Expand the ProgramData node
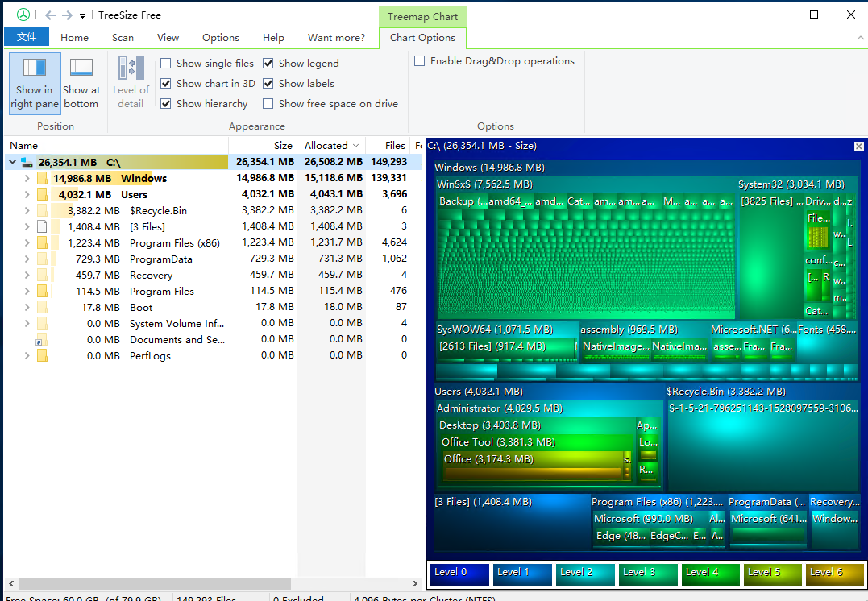Image resolution: width=868 pixels, height=601 pixels. (27, 259)
